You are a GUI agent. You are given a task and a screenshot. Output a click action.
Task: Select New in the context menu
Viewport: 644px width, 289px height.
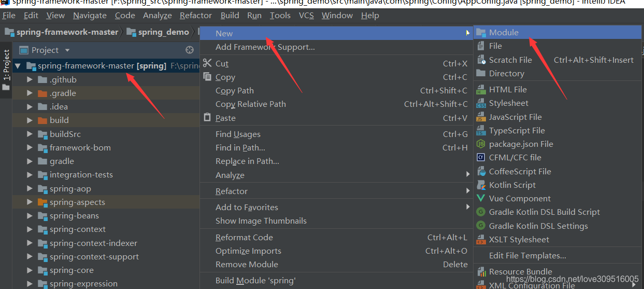pyautogui.click(x=337, y=33)
